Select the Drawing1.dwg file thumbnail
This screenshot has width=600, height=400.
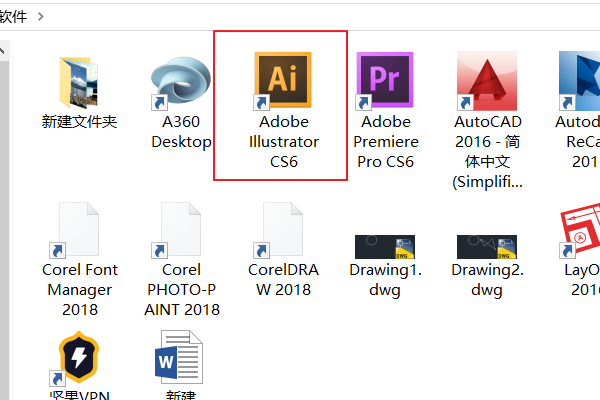pyautogui.click(x=385, y=246)
